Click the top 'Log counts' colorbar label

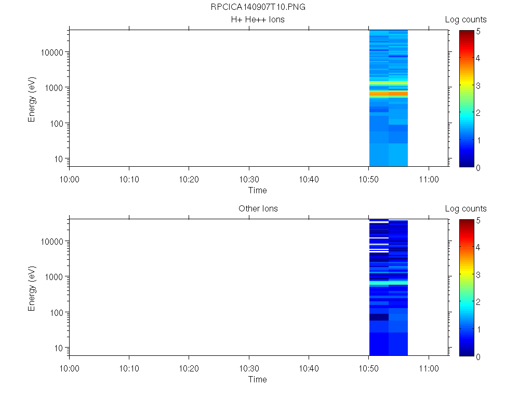pyautogui.click(x=465, y=20)
